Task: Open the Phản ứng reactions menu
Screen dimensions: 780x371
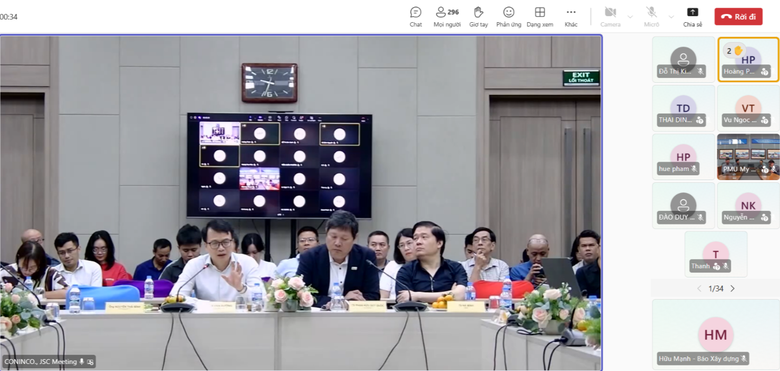Action: click(x=508, y=16)
